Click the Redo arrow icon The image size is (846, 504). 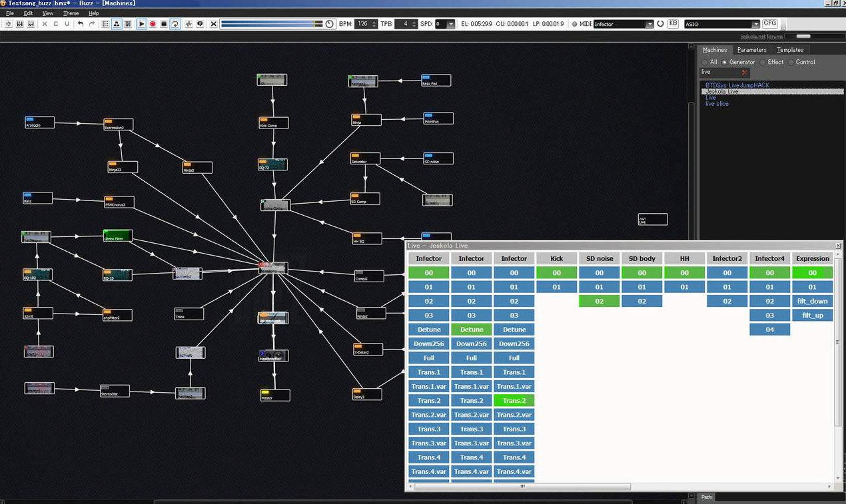(x=92, y=24)
